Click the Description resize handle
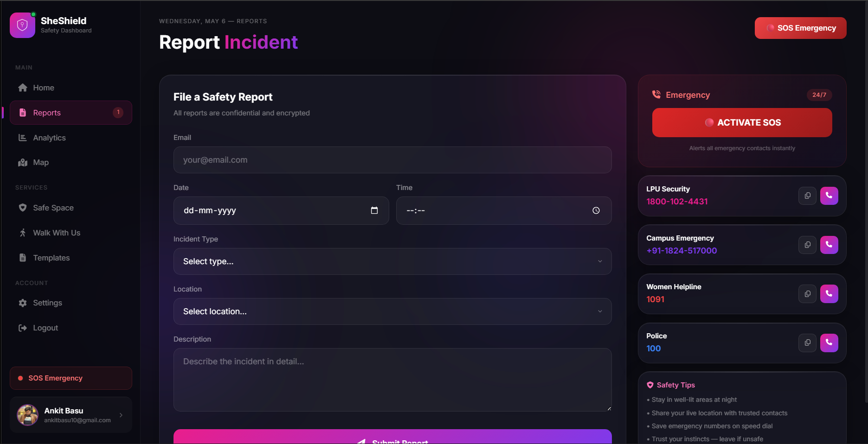The height and width of the screenshot is (444, 868). (609, 409)
